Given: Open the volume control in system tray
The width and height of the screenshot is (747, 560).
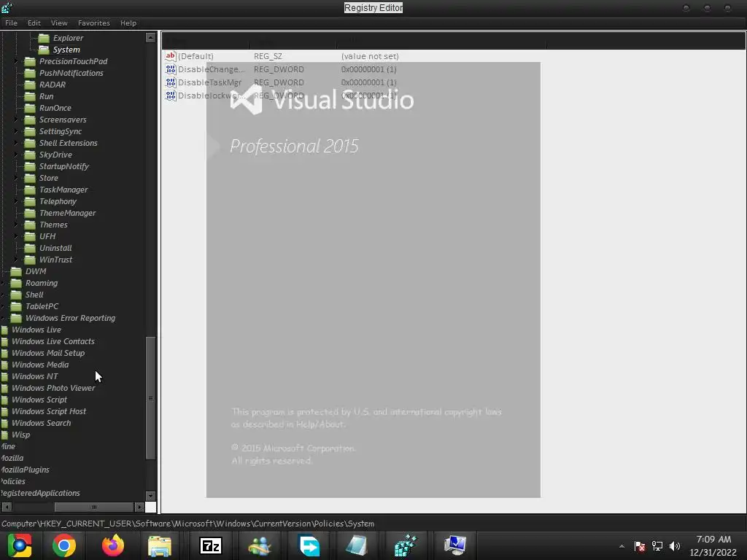Looking at the screenshot, I should click(x=675, y=546).
